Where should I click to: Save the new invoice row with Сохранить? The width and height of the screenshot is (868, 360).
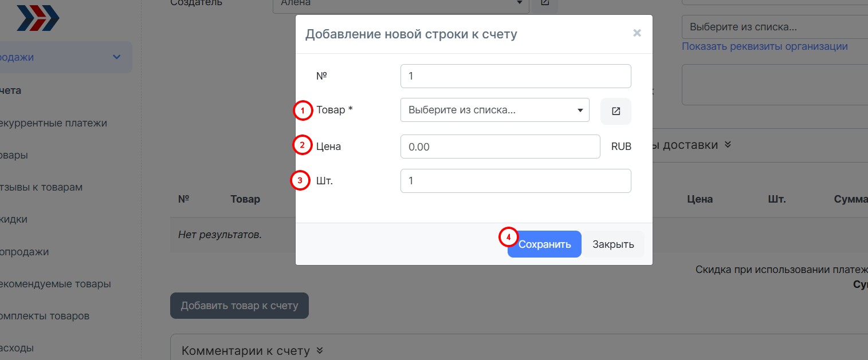click(544, 244)
